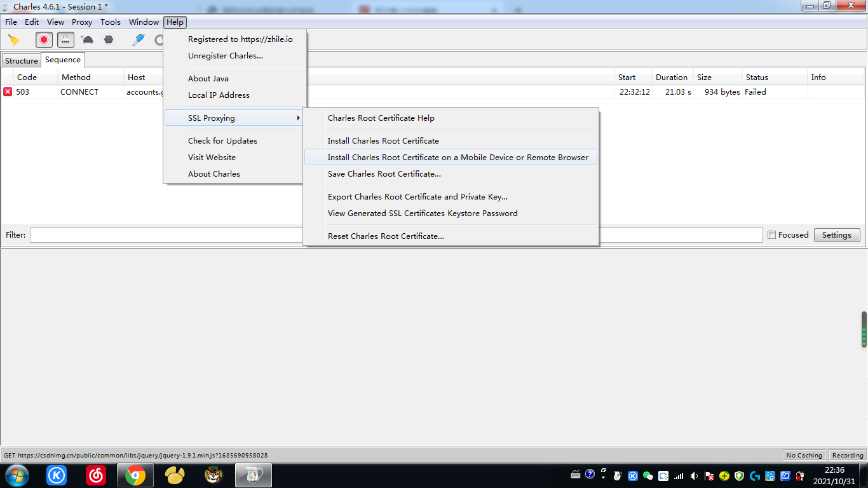The height and width of the screenshot is (488, 868).
Task: Open the Proxy menu
Action: coord(82,22)
